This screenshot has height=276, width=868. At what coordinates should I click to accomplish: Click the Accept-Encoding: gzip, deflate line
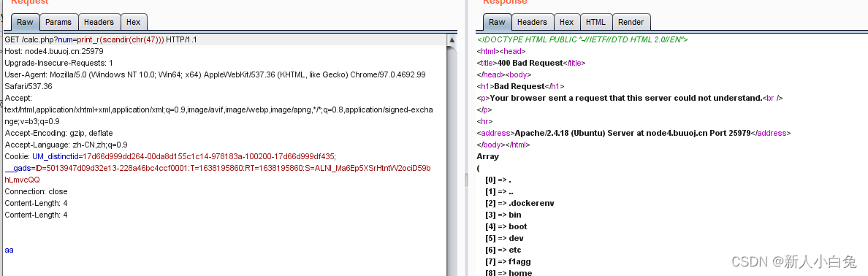pos(58,133)
